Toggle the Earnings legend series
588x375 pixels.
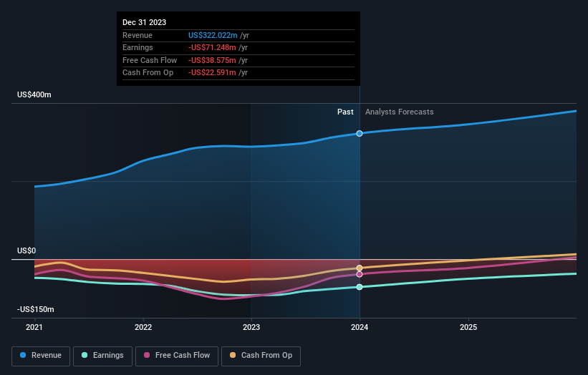[x=102, y=356]
